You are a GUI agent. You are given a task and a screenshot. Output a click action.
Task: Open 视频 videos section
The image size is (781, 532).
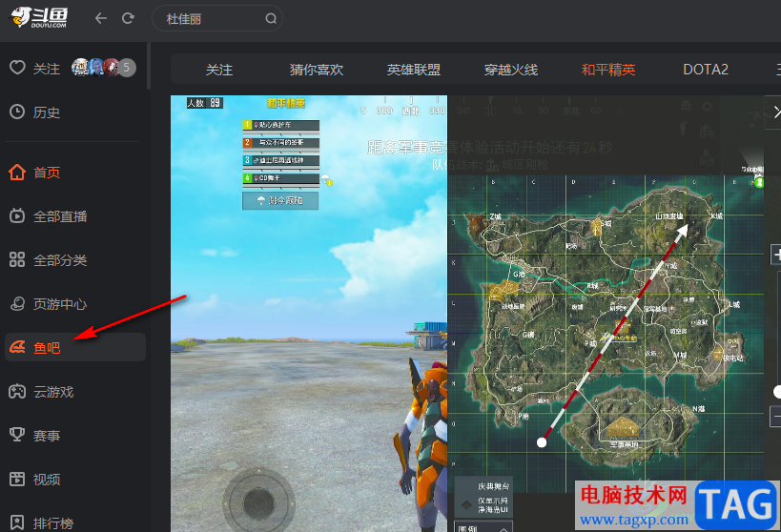coord(47,480)
